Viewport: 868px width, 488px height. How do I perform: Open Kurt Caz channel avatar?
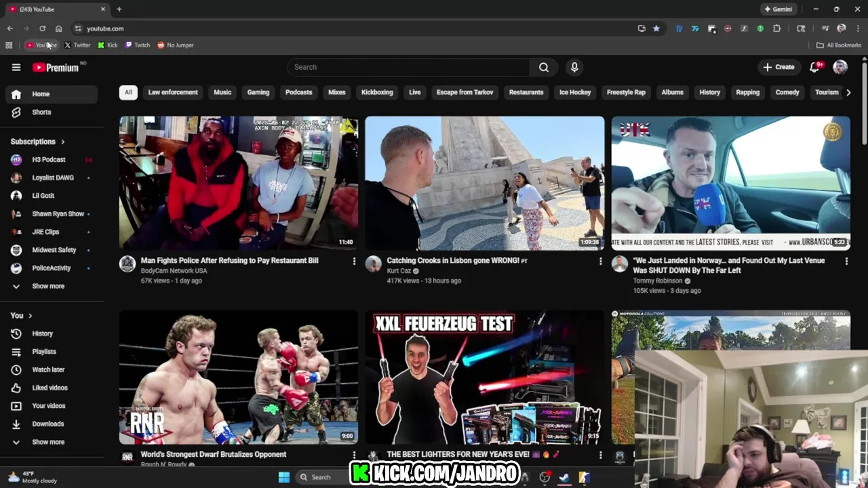[374, 264]
